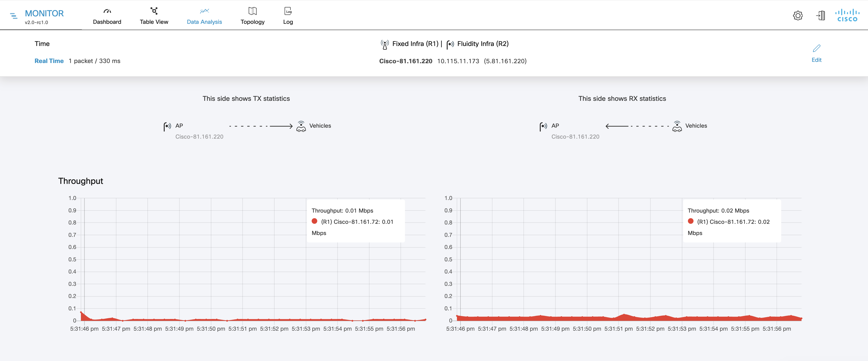This screenshot has height=361, width=868.
Task: Open the Log tab label
Action: pos(288,22)
